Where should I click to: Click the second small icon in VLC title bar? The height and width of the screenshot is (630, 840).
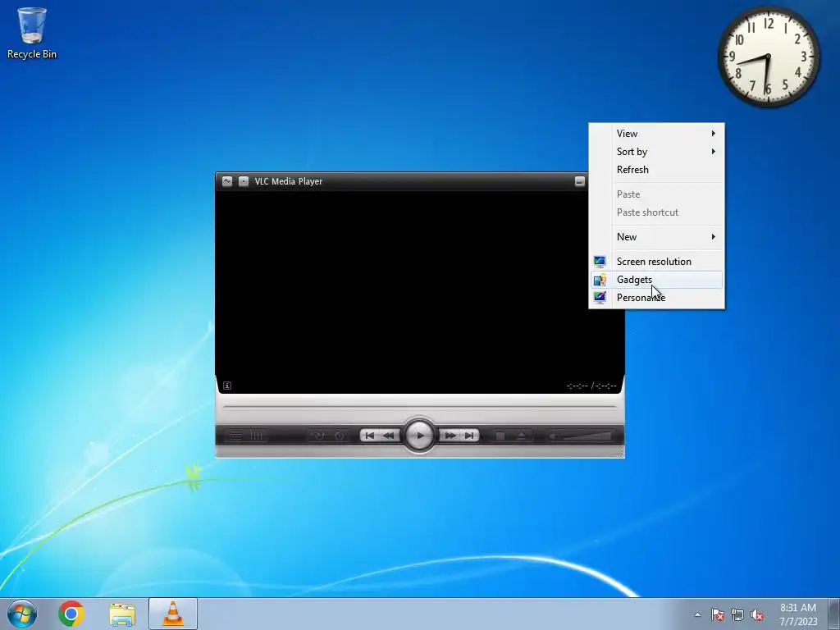[x=243, y=181]
